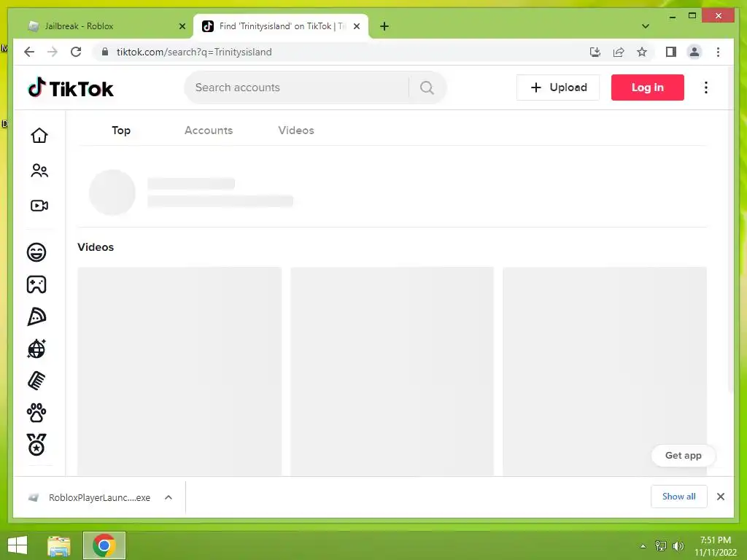Viewport: 747px width, 560px height.
Task: Switch to the Top results tab
Action: pos(121,131)
